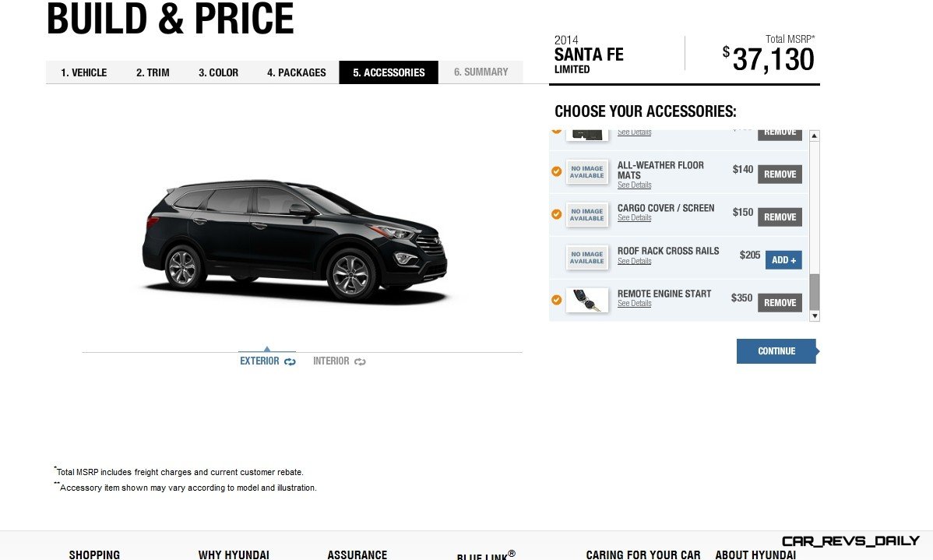Toggle checkmark for All-Weather Floor Mats
Screen dimensions: 933x560
[x=556, y=171]
